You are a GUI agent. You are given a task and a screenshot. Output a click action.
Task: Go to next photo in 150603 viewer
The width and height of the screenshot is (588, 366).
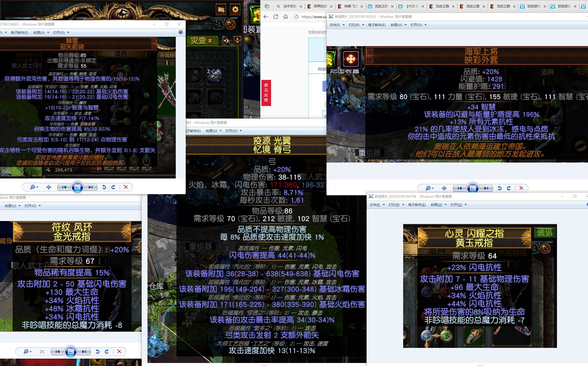91,187
